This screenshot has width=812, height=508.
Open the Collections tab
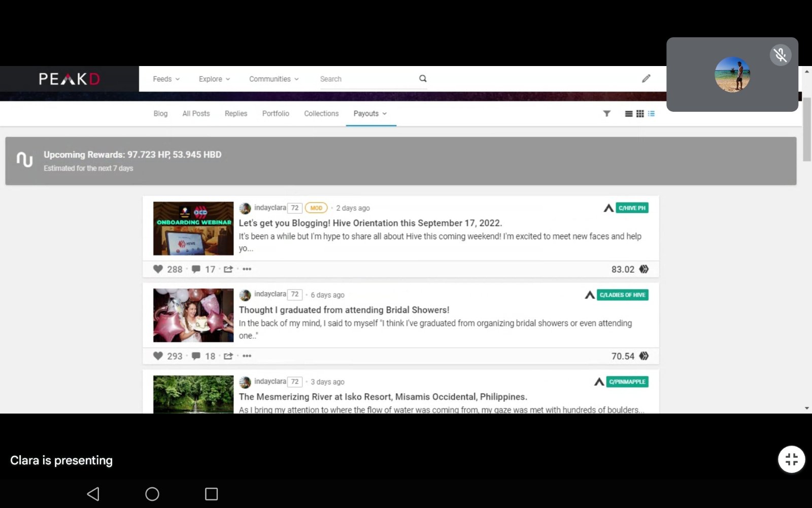pyautogui.click(x=321, y=113)
